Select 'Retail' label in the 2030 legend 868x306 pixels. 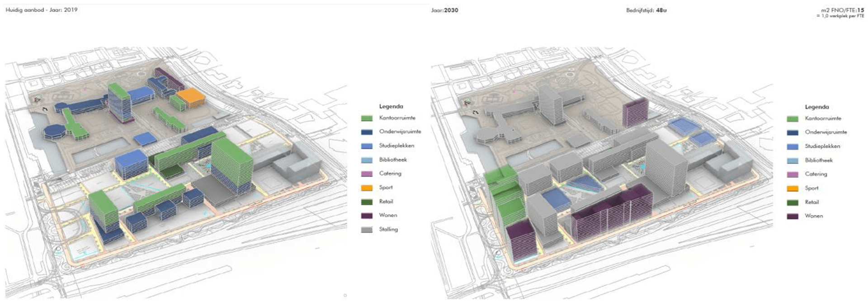[812, 202]
